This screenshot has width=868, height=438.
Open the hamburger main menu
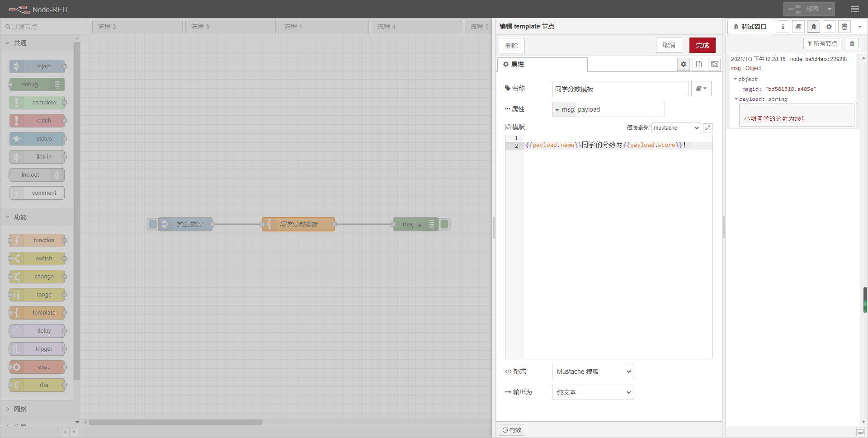(x=854, y=9)
